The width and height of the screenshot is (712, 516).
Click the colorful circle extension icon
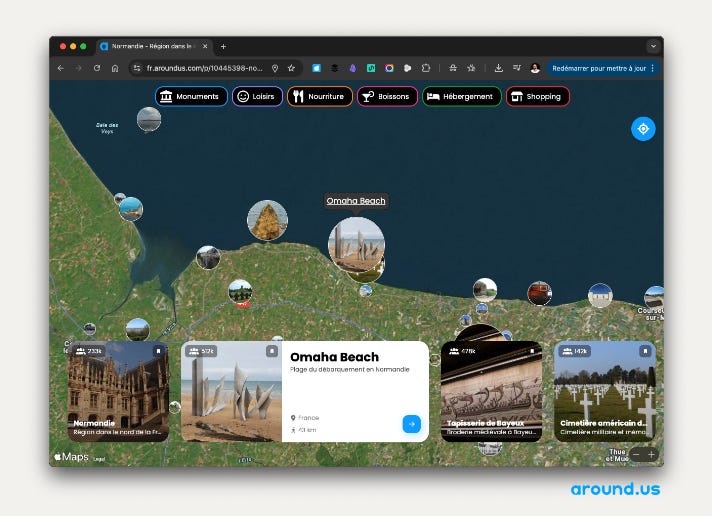[389, 68]
